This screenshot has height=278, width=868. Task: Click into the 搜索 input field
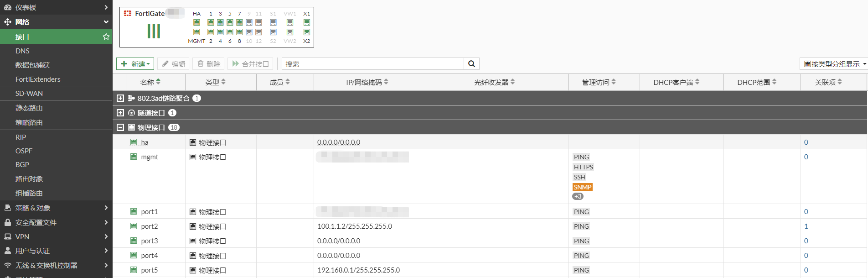(372, 64)
